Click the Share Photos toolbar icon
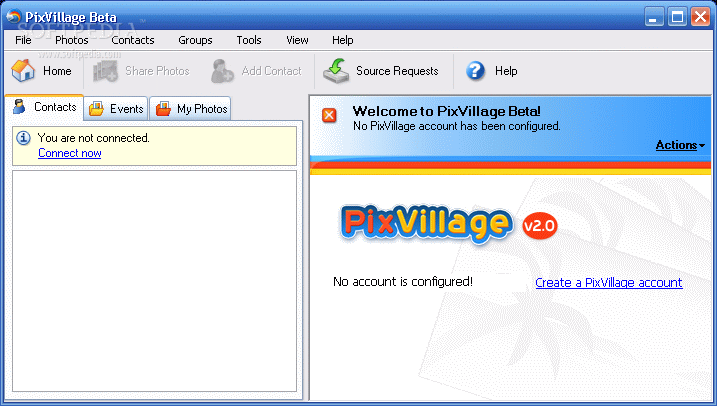This screenshot has height=406, width=717. [106, 71]
